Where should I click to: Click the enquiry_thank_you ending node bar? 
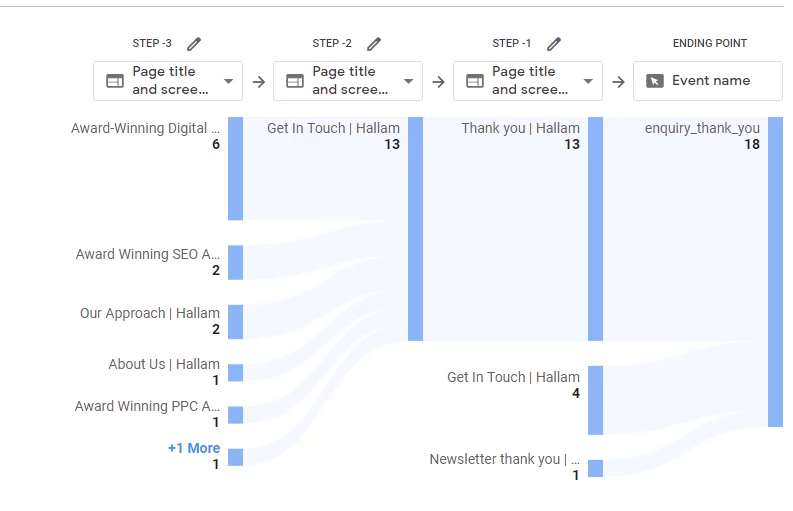click(775, 271)
